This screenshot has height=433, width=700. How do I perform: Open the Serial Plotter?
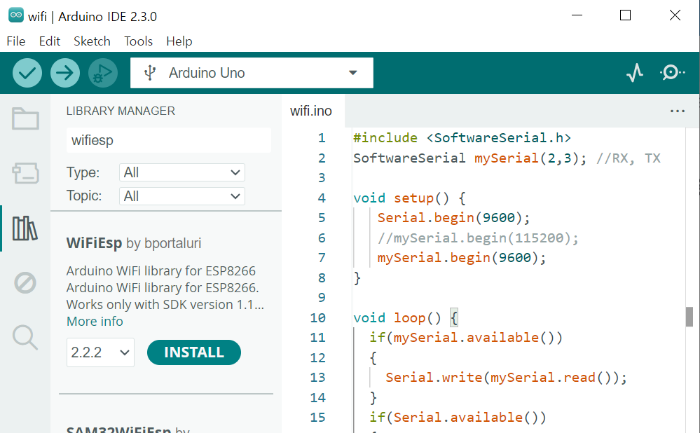(x=634, y=73)
